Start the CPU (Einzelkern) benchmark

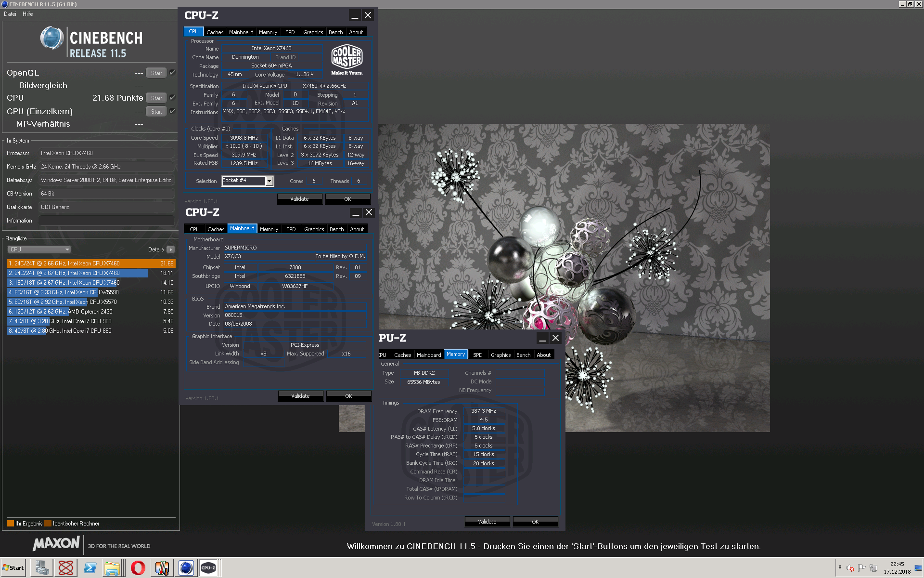156,112
